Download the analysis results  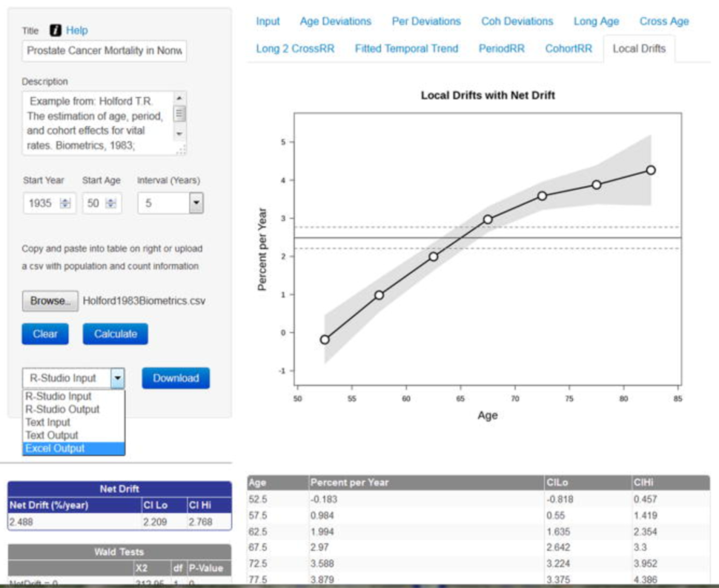pos(176,378)
